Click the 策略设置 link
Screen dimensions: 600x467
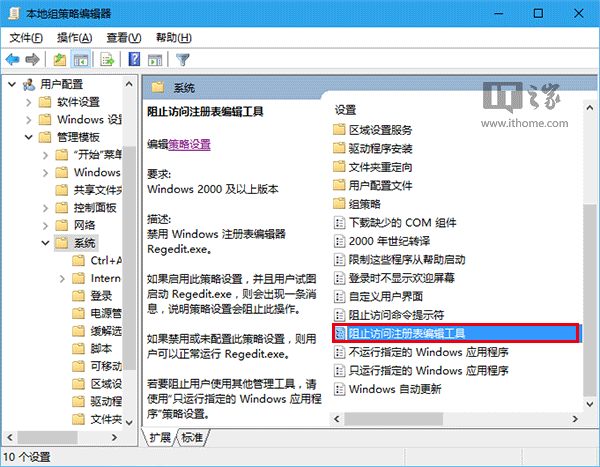189,144
